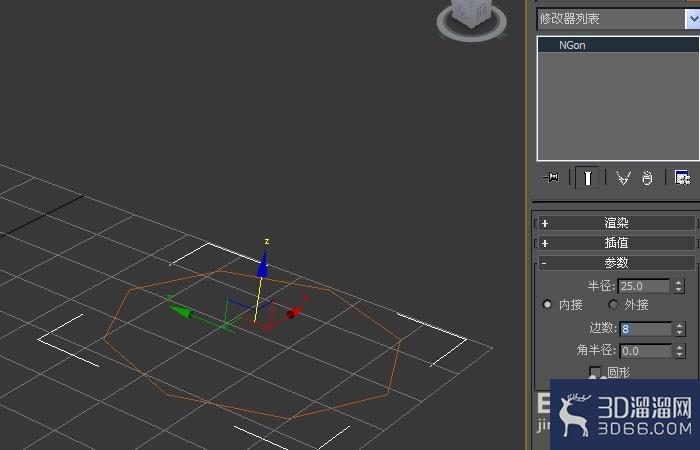Toggle the pin stack icon

click(x=551, y=178)
